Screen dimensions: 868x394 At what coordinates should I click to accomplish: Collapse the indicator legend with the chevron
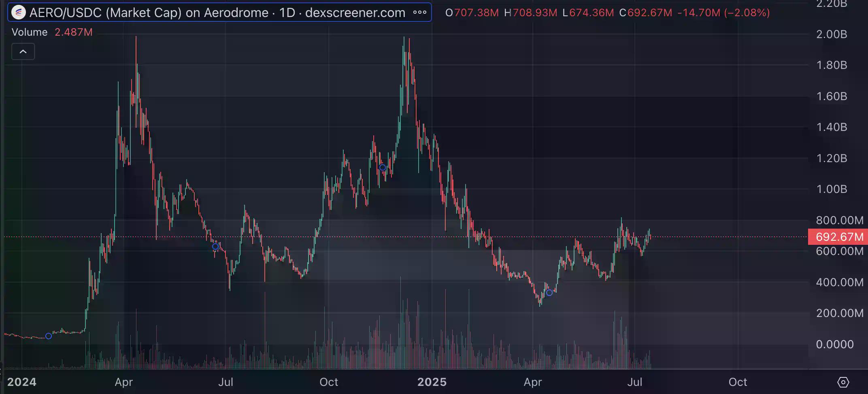23,52
